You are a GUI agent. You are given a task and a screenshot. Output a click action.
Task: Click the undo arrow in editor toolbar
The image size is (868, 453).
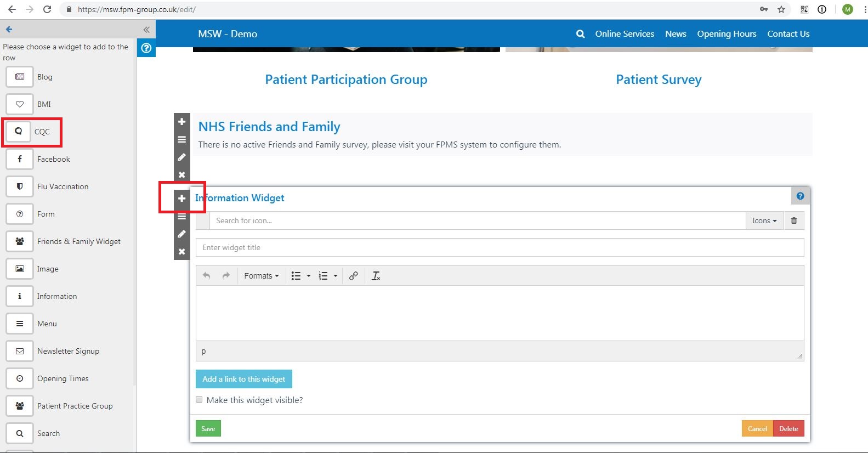pos(207,276)
